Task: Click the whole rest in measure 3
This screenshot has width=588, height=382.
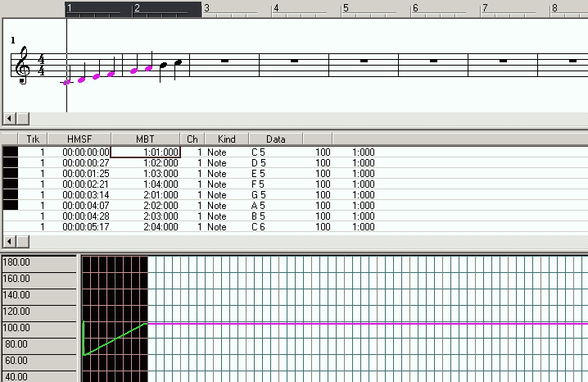Action: pyautogui.click(x=224, y=61)
